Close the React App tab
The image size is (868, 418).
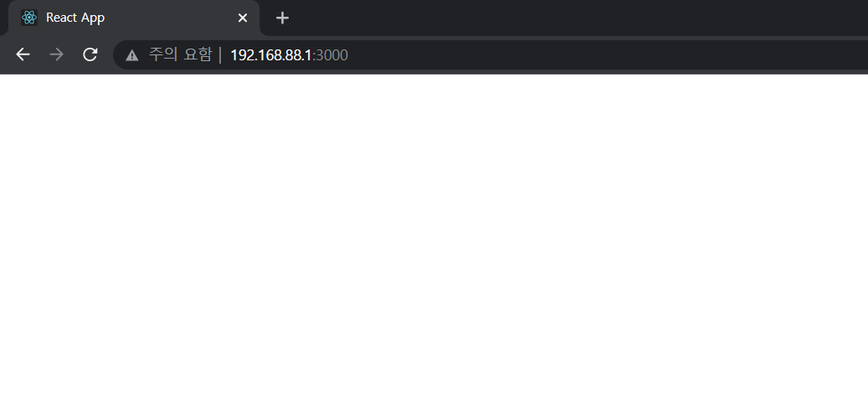point(243,18)
